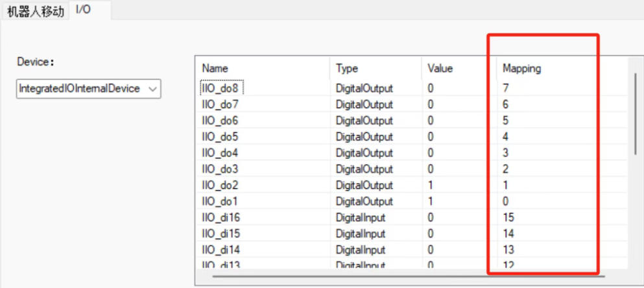
Task: Switch to the 机器人移动 tab
Action: [x=35, y=12]
